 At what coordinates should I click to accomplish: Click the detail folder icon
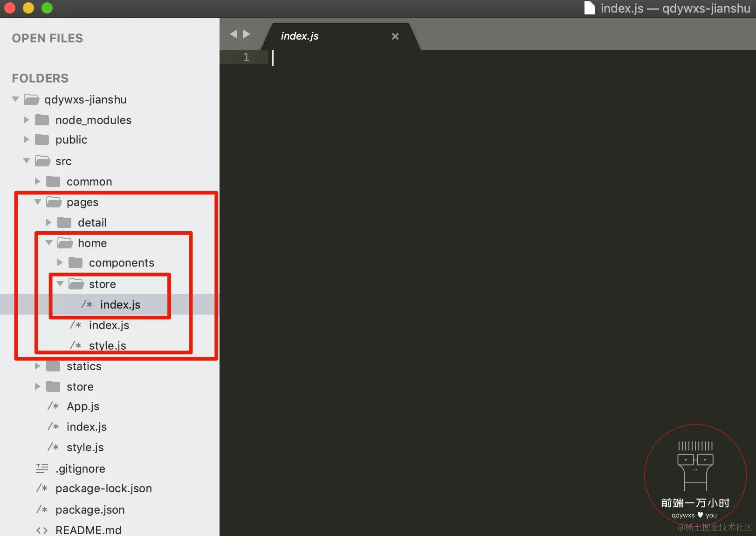(x=64, y=222)
